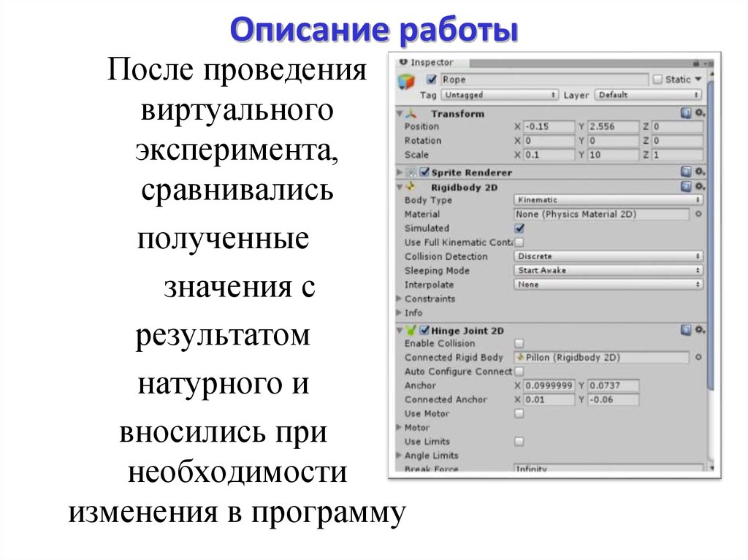Open the Hinge Joint 2D settings gear icon
The width and height of the screenshot is (748, 560).
coord(698,329)
